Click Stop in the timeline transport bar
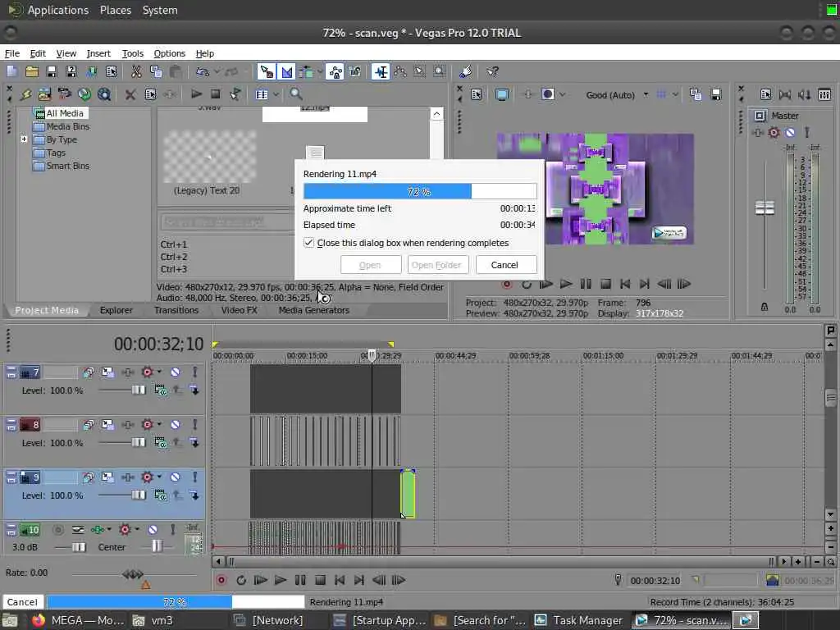The width and height of the screenshot is (840, 630). 320,580
